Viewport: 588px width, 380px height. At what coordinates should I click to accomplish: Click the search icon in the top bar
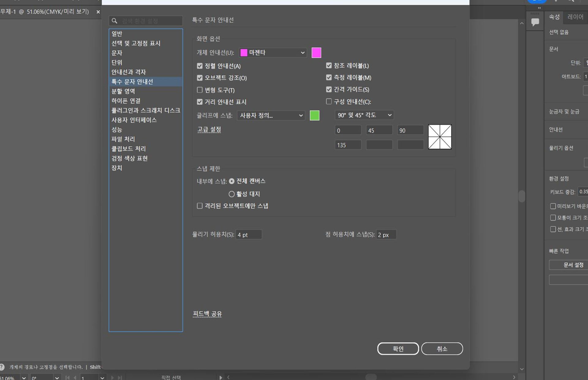pyautogui.click(x=571, y=1)
